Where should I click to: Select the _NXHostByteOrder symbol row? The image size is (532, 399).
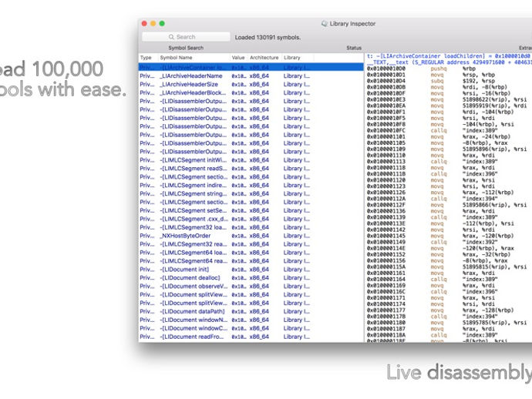pyautogui.click(x=251, y=236)
